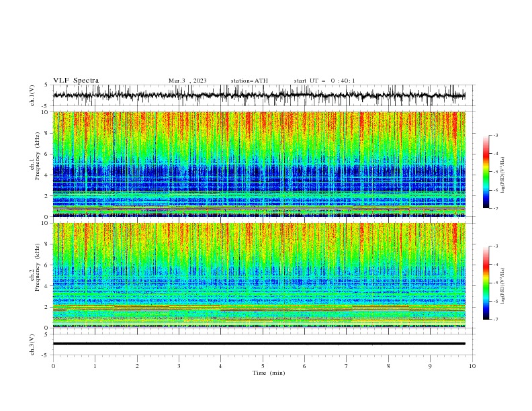Click the ch.2 spectrogram color bar

click(x=486, y=283)
